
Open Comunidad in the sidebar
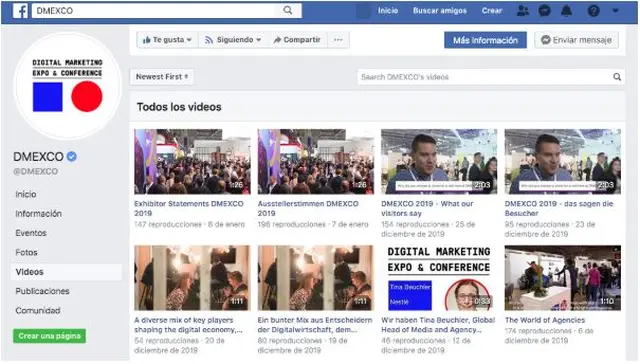(x=38, y=311)
